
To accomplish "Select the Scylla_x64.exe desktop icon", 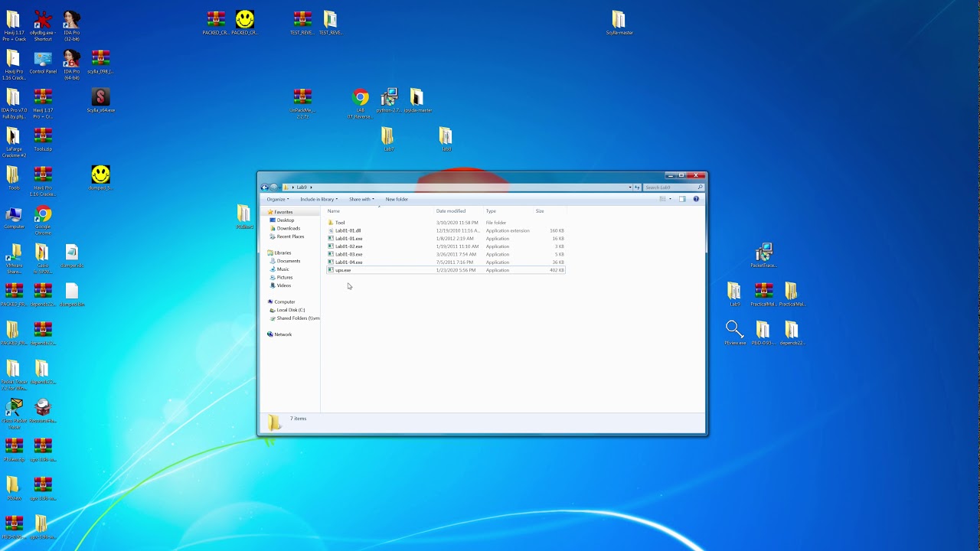I will pos(100,100).
